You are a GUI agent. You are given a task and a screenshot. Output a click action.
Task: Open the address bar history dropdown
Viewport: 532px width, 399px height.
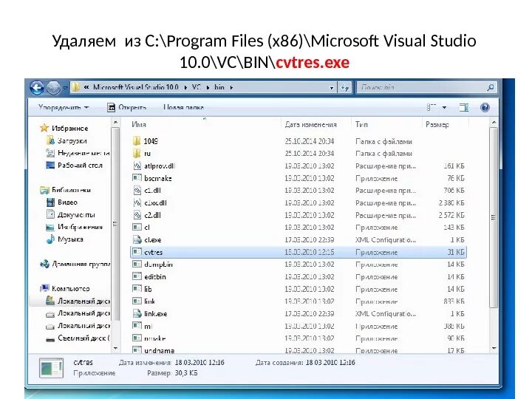(x=332, y=88)
